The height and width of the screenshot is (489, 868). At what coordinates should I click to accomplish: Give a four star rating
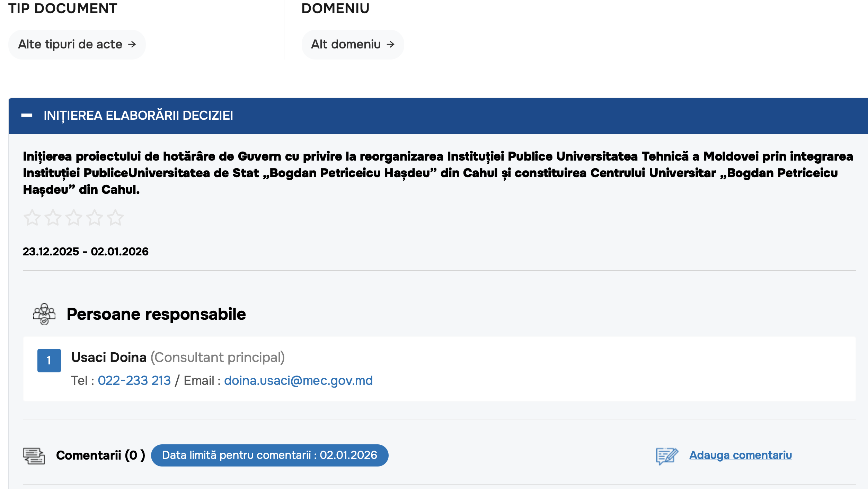(95, 218)
